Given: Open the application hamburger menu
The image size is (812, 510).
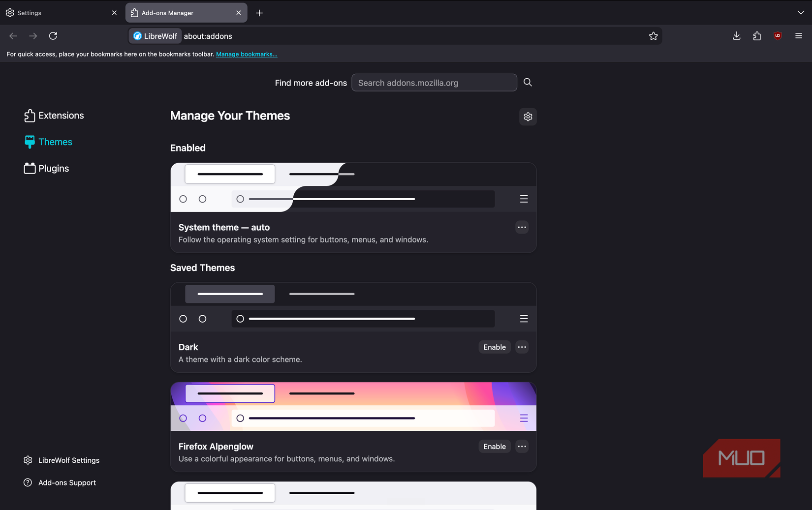Looking at the screenshot, I should click(798, 36).
